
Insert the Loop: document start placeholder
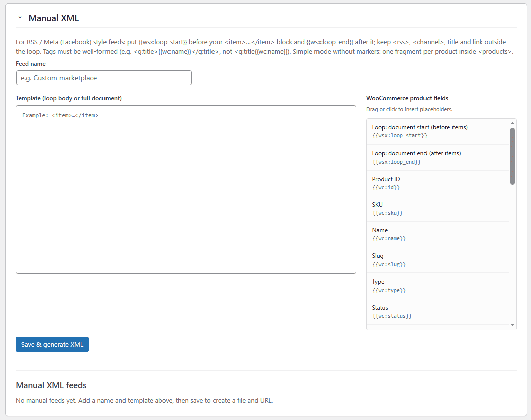point(438,131)
